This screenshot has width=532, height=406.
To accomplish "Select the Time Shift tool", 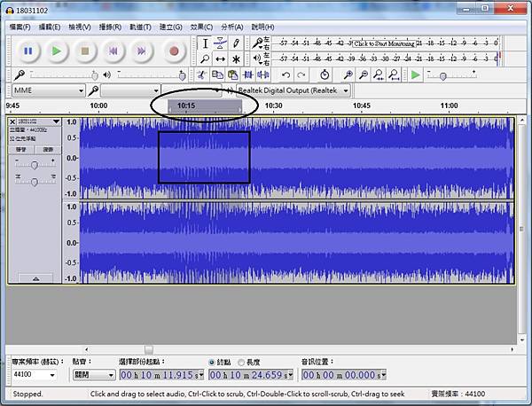I will (221, 59).
